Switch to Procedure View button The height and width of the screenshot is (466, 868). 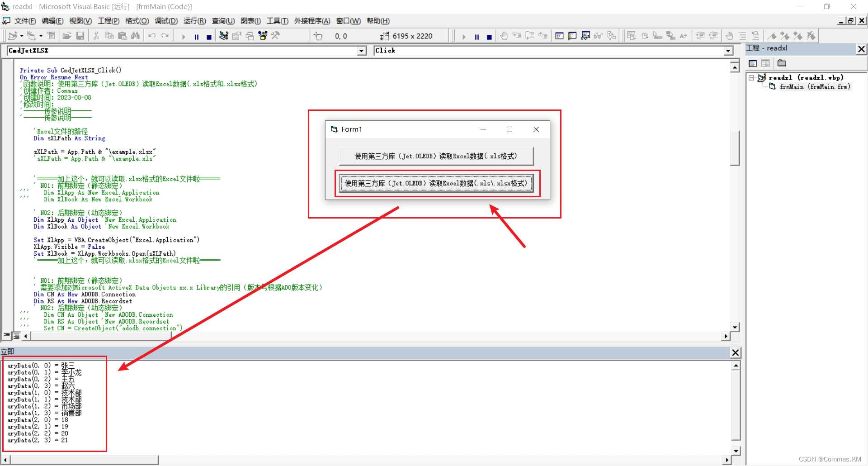[7, 336]
